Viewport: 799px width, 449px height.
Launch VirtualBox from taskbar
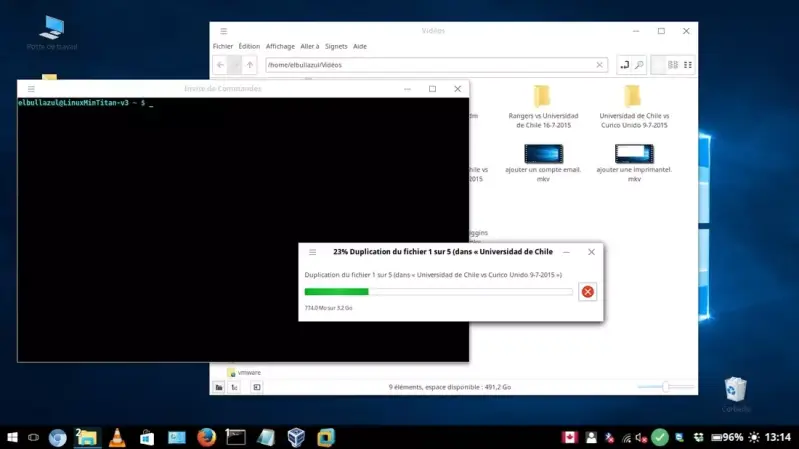(x=296, y=437)
